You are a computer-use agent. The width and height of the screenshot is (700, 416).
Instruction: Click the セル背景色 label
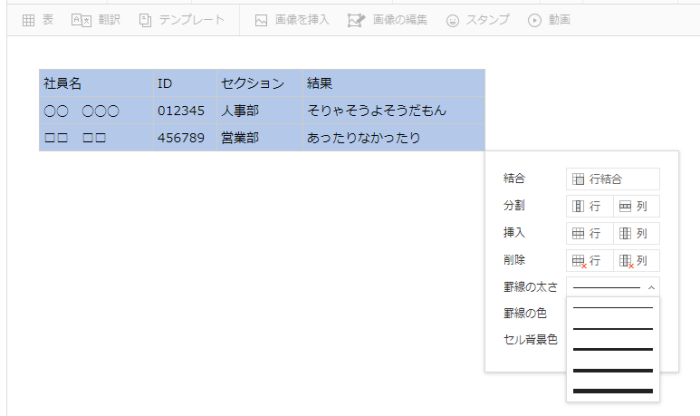(x=530, y=340)
